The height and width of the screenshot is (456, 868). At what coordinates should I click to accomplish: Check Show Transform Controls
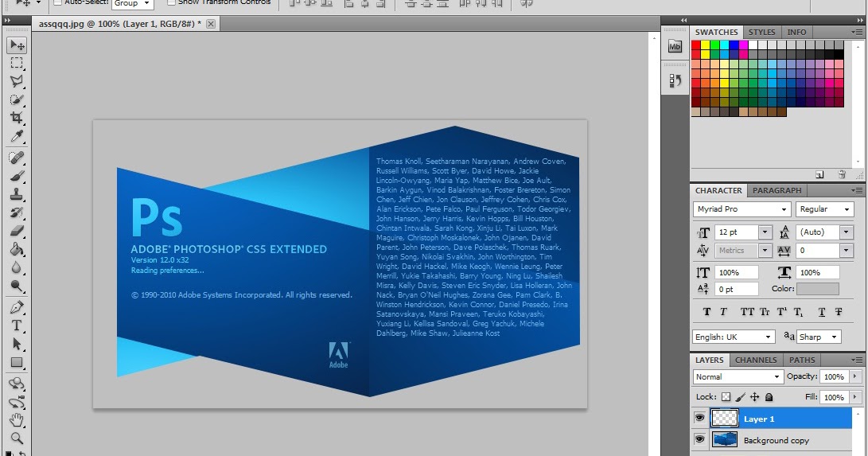pos(171,2)
